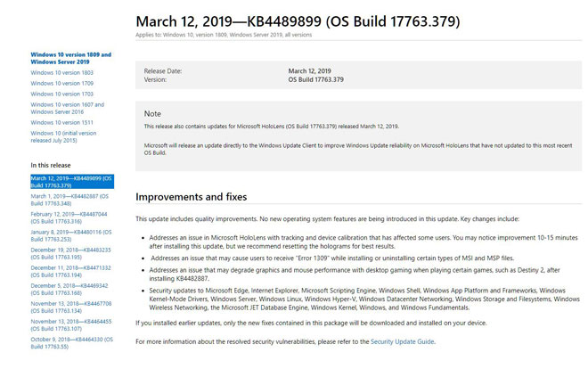Open Windows 10 version 1803 link
Viewport: 588px width, 369px height.
61,73
